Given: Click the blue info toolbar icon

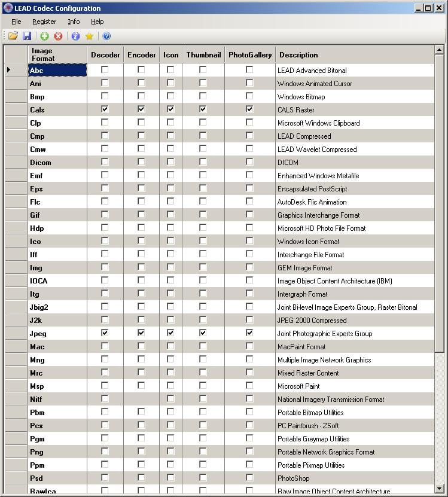Looking at the screenshot, I should point(75,36).
